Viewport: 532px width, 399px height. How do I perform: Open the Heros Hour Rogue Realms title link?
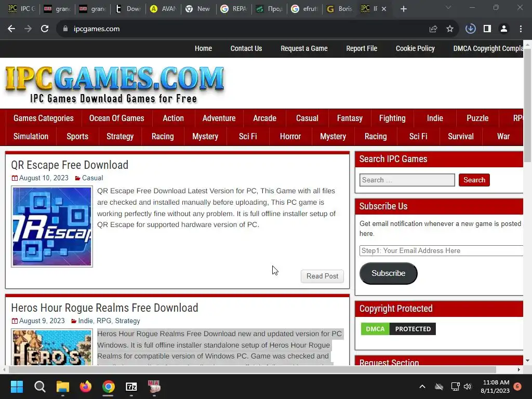(x=104, y=308)
